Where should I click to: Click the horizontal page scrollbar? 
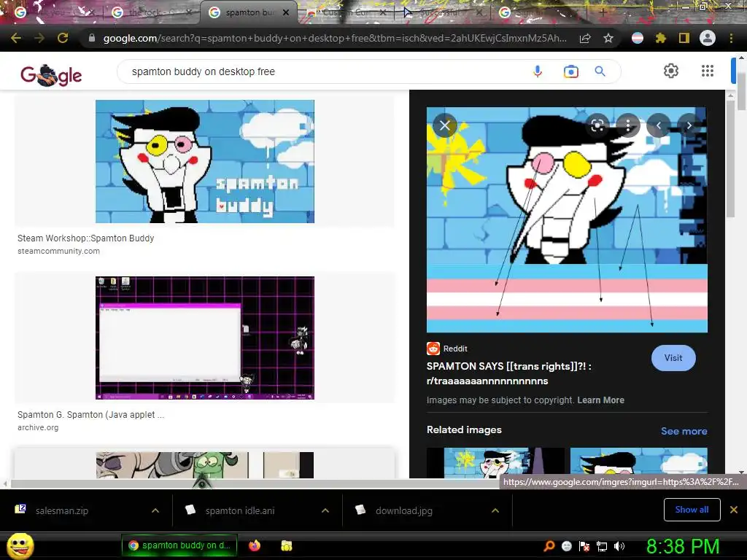click(x=255, y=484)
